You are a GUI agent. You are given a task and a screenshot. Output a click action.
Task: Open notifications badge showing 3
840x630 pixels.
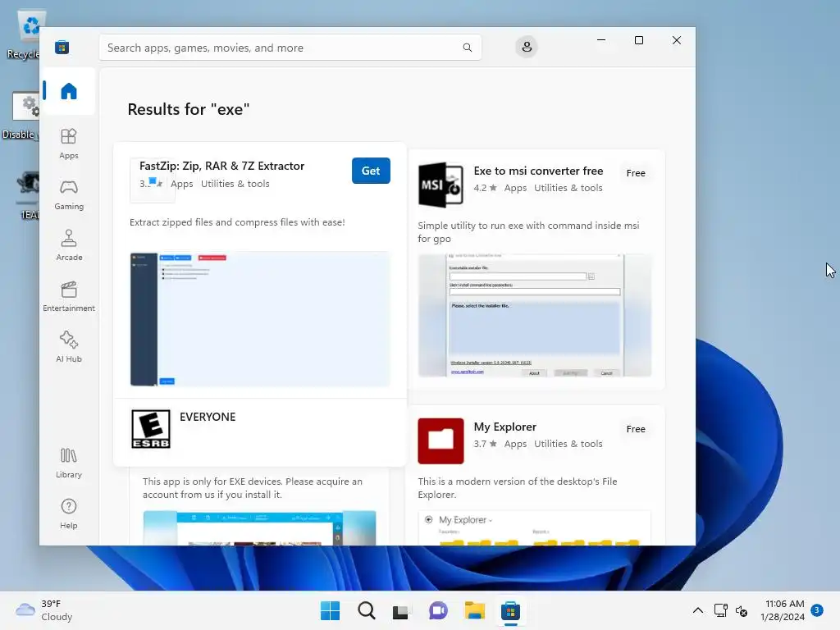pos(817,610)
